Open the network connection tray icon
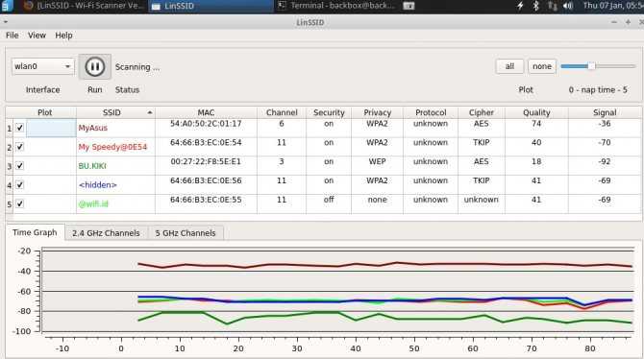 pos(553,6)
